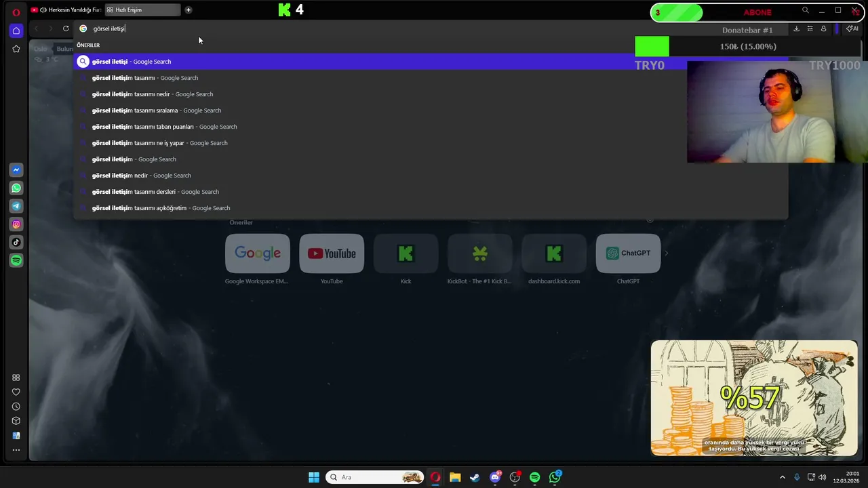The width and height of the screenshot is (868, 488).
Task: Open WhatsApp in the Opera sidebar
Action: pos(16,188)
